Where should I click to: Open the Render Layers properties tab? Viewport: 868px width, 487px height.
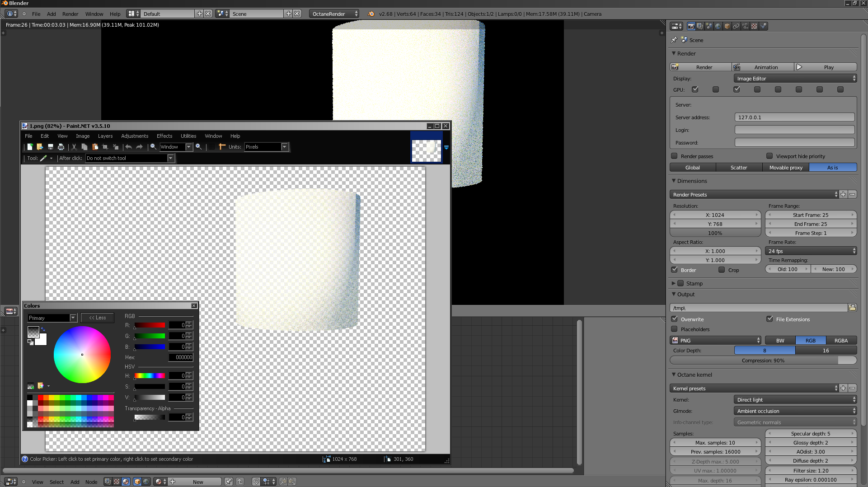click(x=700, y=26)
